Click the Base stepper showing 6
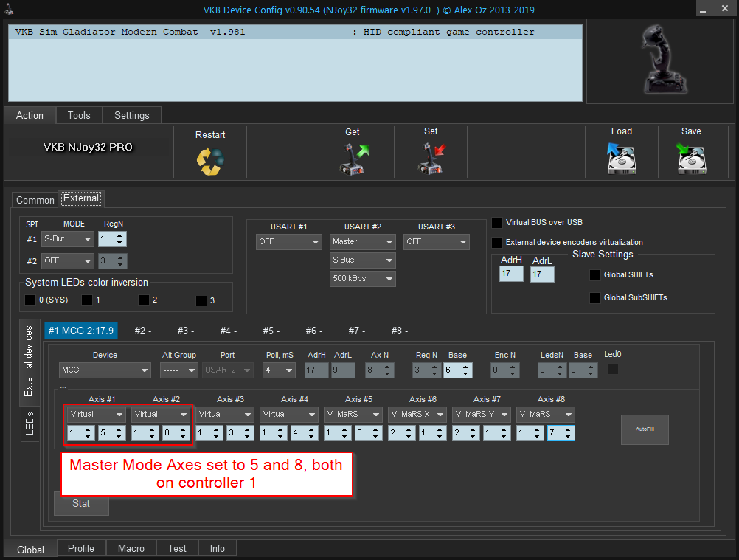 (457, 370)
